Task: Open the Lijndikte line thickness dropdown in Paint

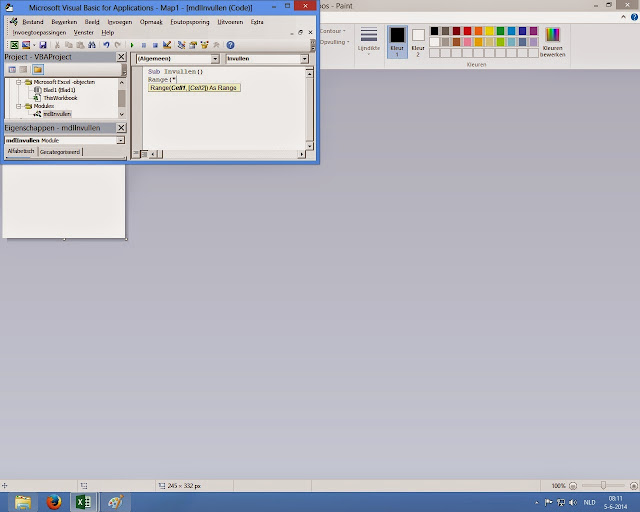Action: pyautogui.click(x=369, y=41)
